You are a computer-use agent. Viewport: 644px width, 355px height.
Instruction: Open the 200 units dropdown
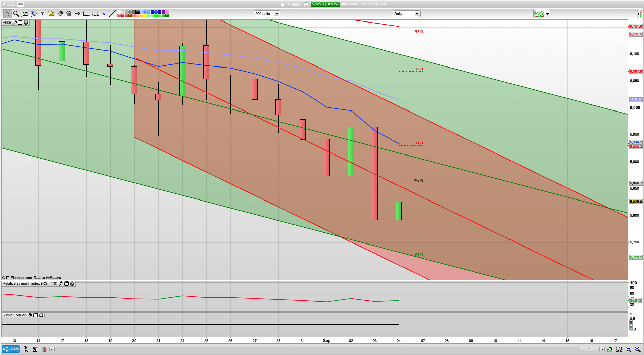[267, 14]
